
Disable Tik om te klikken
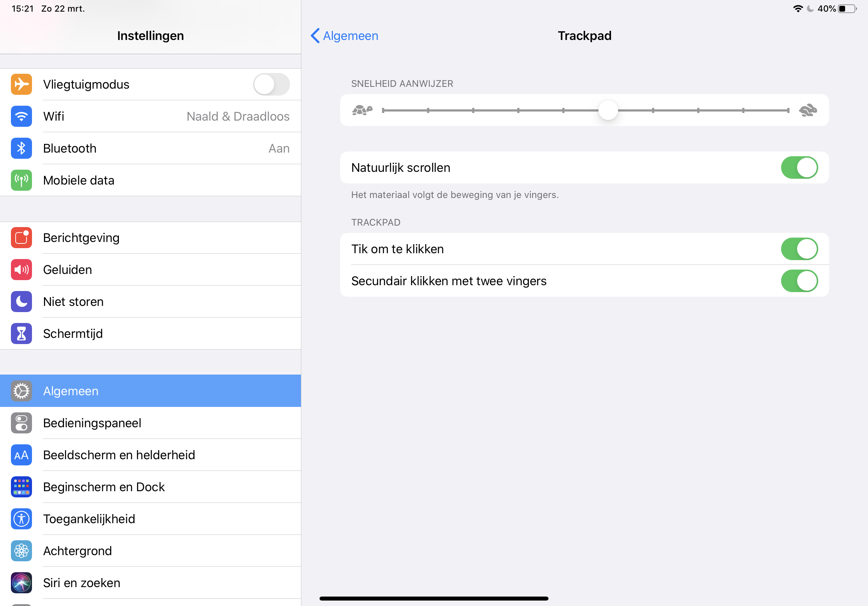(799, 249)
